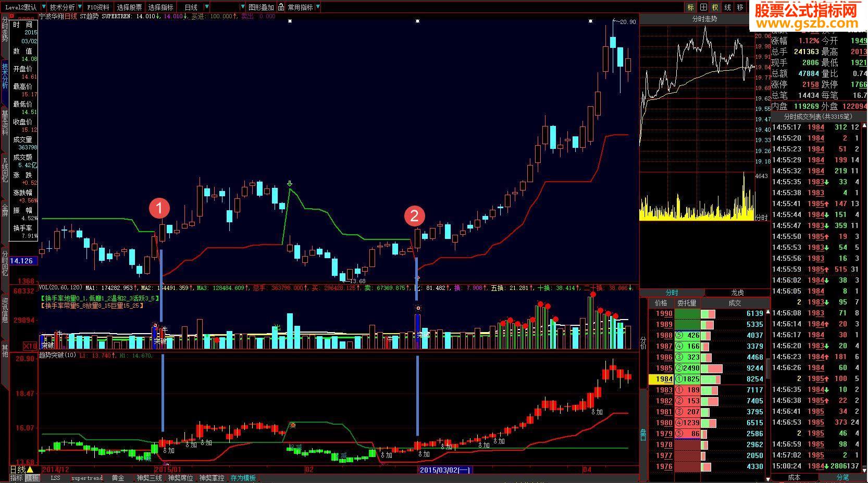Open the 分笔 tab at bottom right

(x=842, y=477)
